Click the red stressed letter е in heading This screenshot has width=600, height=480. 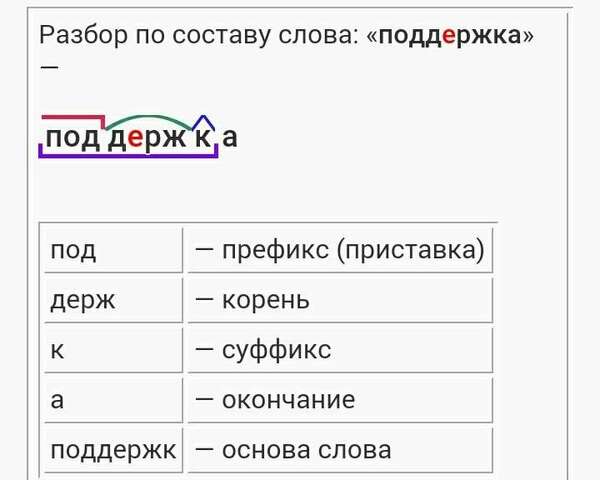[449, 36]
